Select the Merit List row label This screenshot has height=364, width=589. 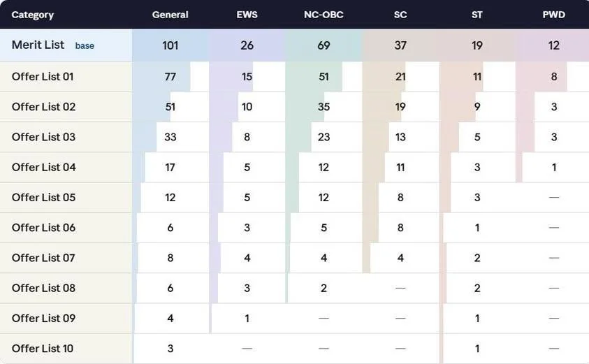(38, 45)
